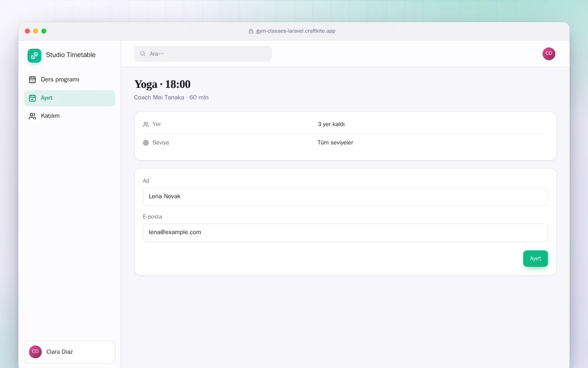This screenshot has height=368, width=588.
Task: Click the Studio Timetable title text
Action: (x=71, y=55)
